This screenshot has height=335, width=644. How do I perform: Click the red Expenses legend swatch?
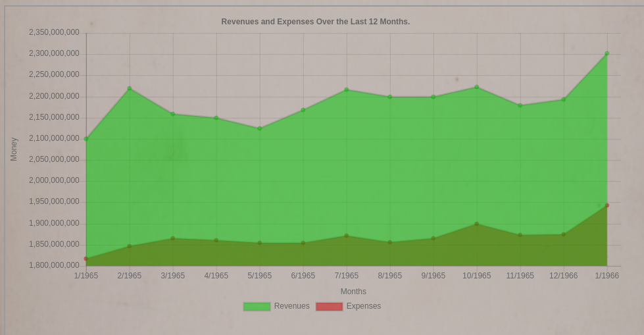pos(329,307)
